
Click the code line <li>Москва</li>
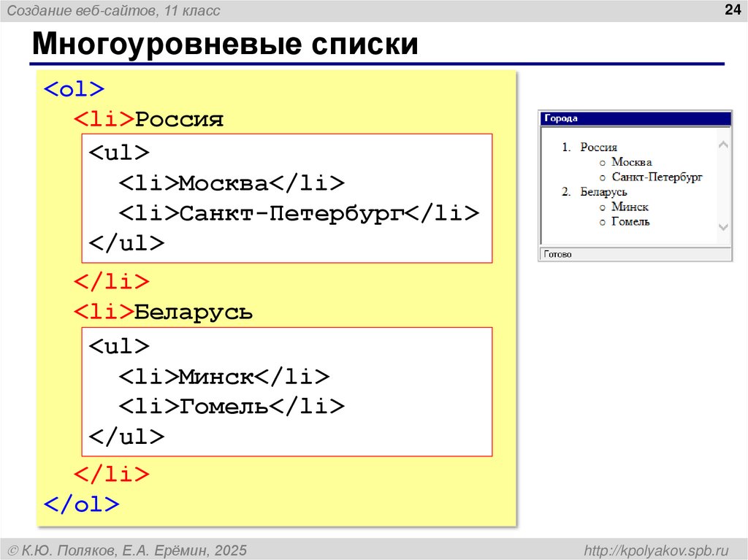click(x=232, y=183)
